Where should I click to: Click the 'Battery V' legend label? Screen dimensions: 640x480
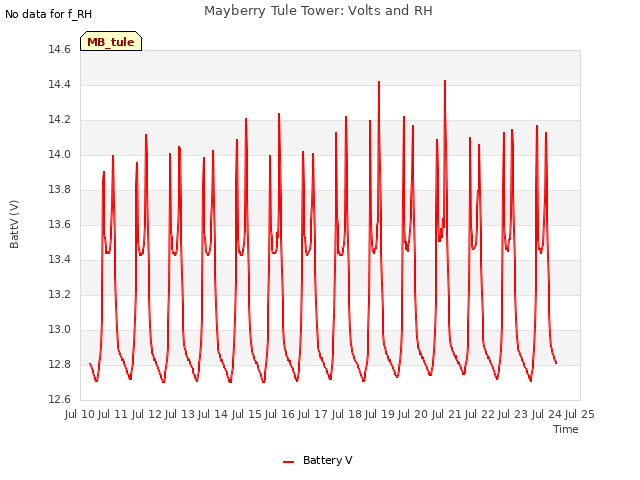(x=327, y=460)
